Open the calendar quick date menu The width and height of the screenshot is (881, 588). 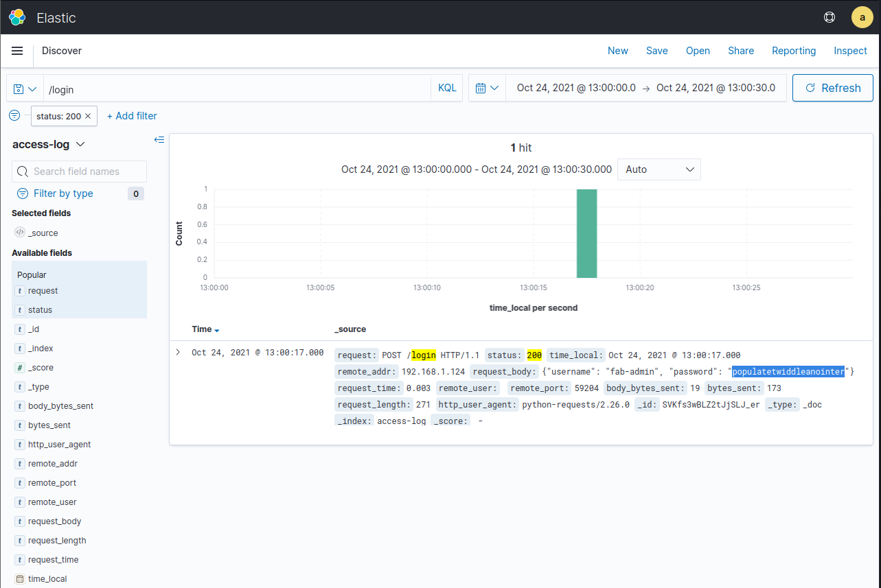click(487, 88)
